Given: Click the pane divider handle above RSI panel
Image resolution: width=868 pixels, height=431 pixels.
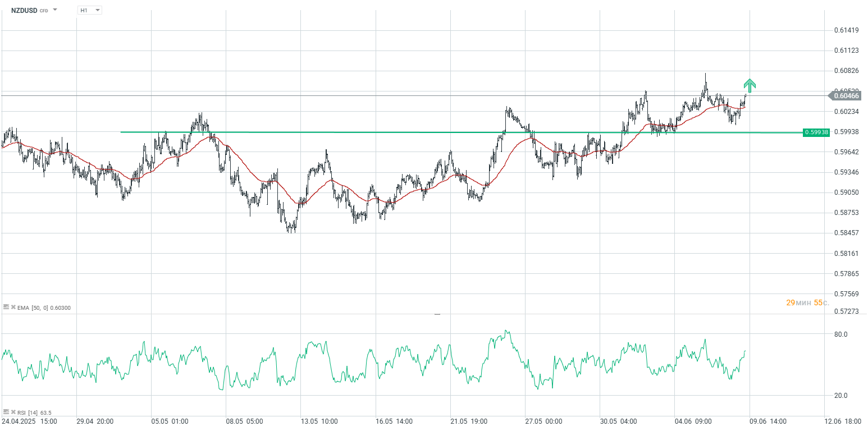Looking at the screenshot, I should (437, 314).
